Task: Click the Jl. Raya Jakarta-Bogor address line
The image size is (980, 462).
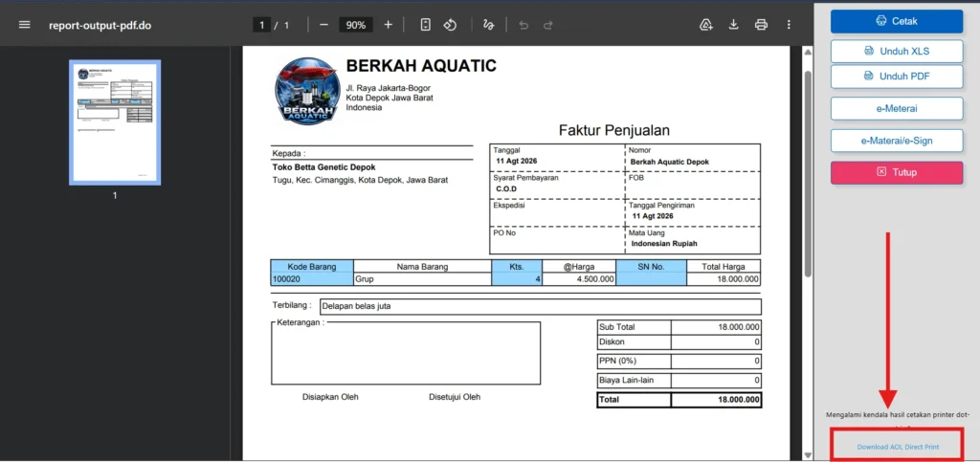Action: [389, 88]
